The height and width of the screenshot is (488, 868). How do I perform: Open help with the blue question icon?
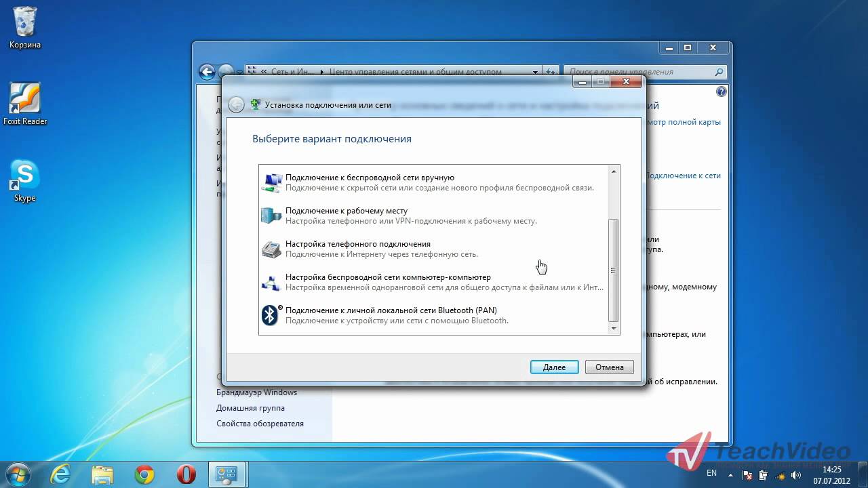722,91
